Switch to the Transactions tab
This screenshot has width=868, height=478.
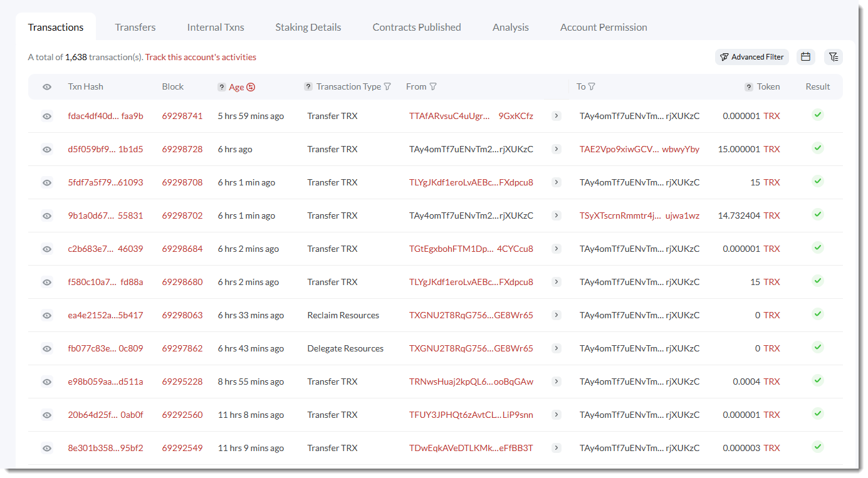point(56,28)
